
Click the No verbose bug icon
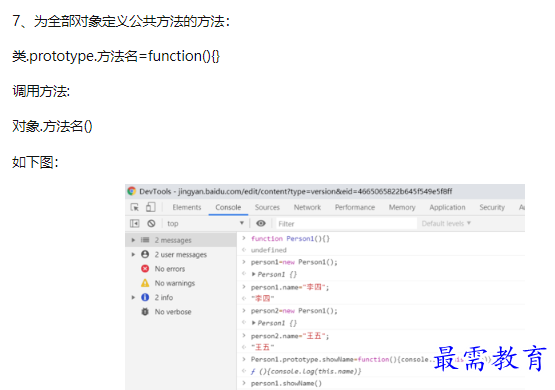pos(145,311)
